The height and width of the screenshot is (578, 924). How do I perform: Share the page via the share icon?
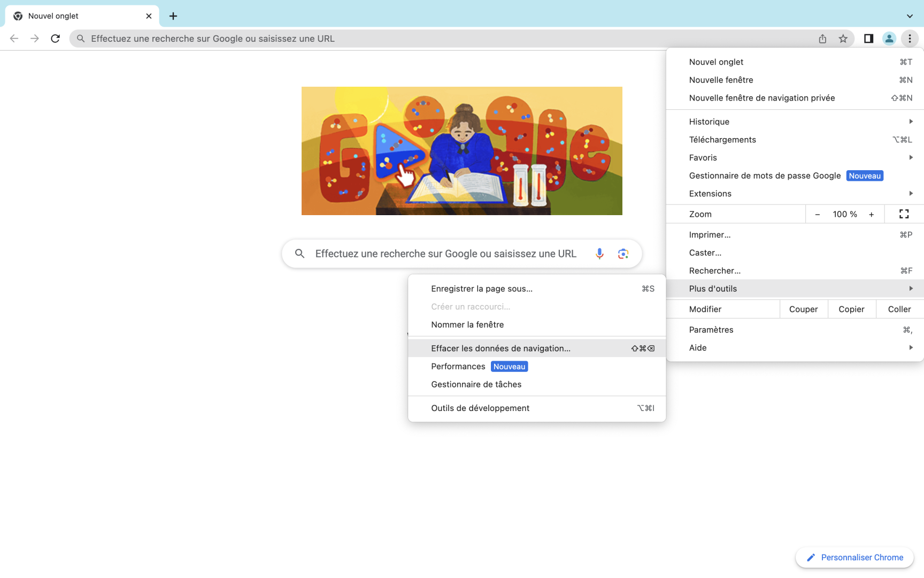(x=822, y=39)
